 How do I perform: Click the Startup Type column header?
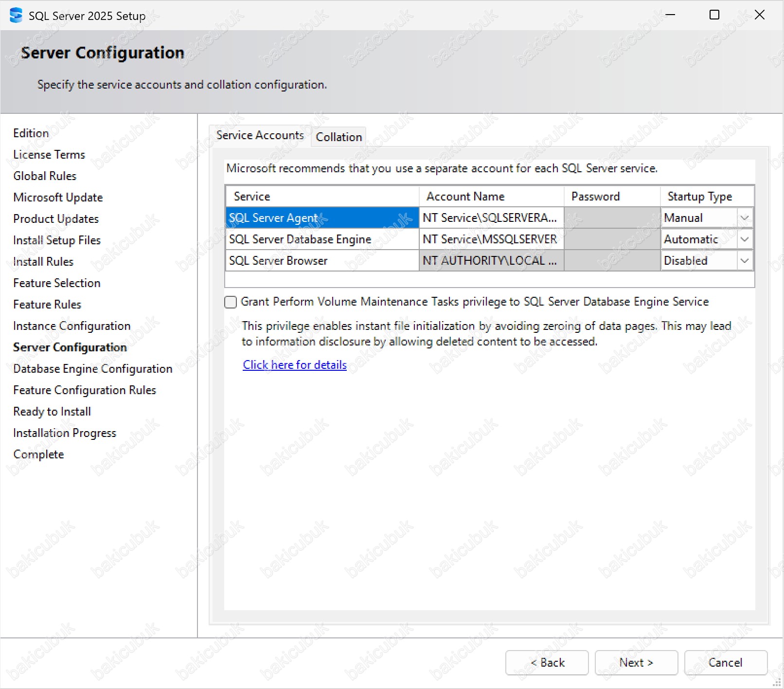707,197
